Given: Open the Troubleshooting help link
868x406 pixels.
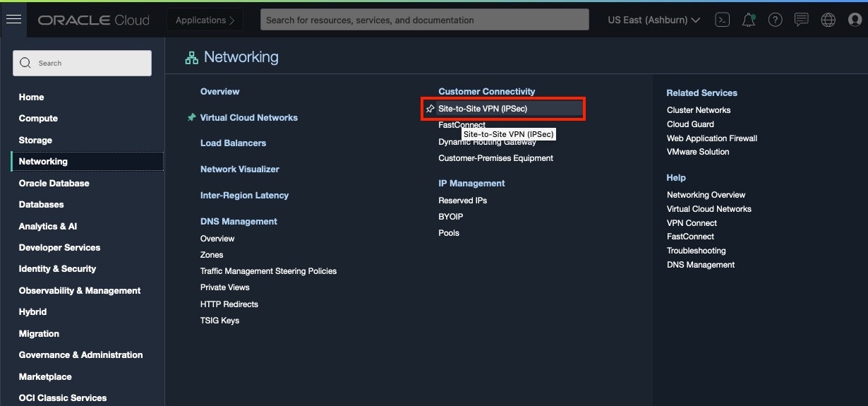Looking at the screenshot, I should 696,251.
